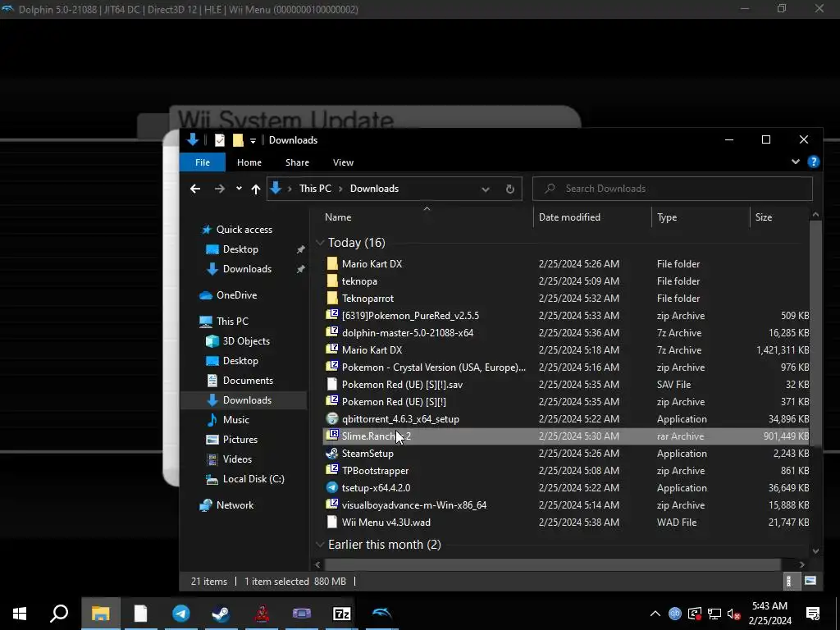Select the Mario Kart DX folder icon

click(x=332, y=263)
